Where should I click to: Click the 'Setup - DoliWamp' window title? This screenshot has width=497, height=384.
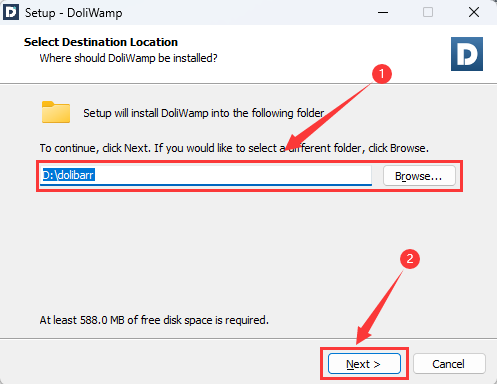pyautogui.click(x=74, y=13)
